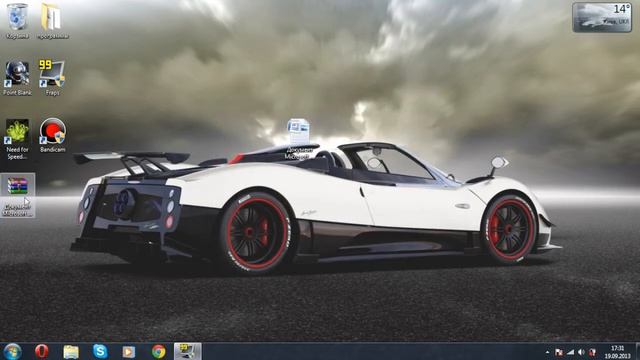The height and width of the screenshot is (360, 640).
Task: Open Google Chrome from the taskbar
Action: tap(158, 351)
